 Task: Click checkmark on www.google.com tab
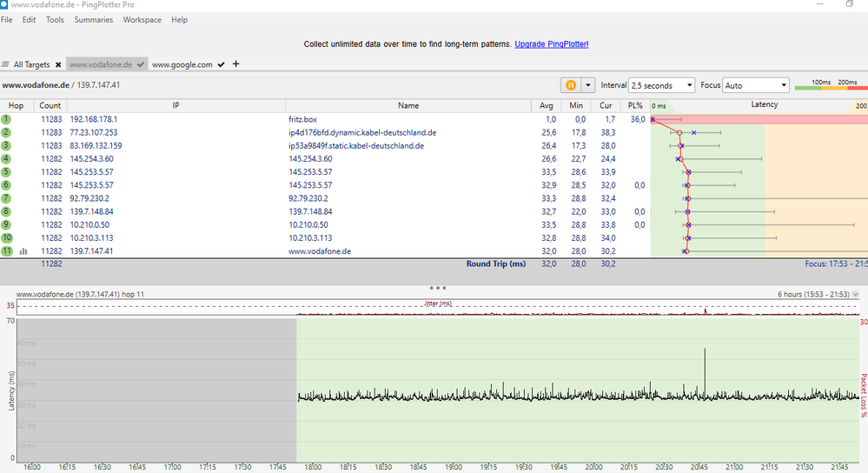tap(221, 64)
